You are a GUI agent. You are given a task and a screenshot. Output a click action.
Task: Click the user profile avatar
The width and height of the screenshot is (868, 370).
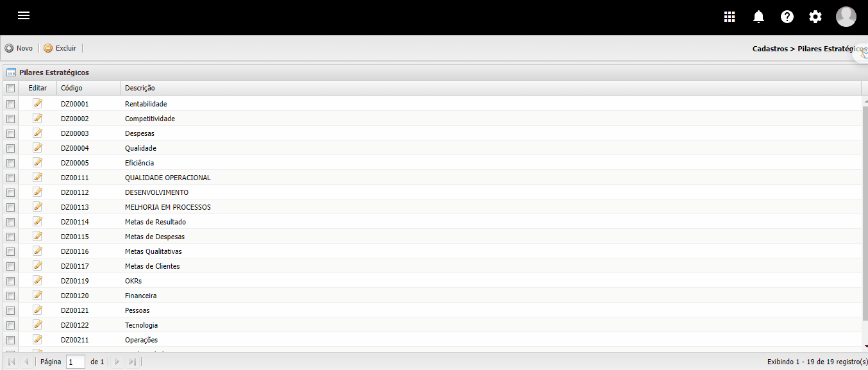(846, 17)
